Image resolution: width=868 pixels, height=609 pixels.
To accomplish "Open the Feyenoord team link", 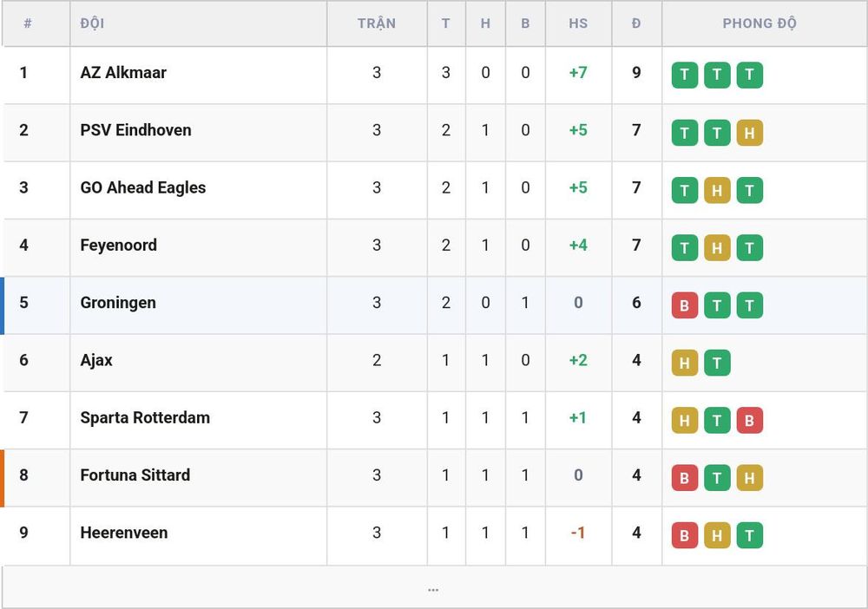I will click(x=118, y=245).
